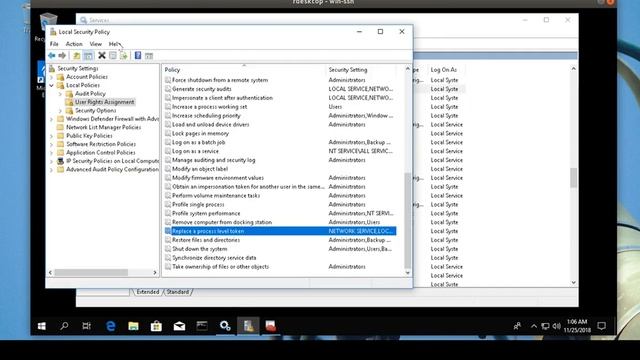Screen dimensions: 640x360
Task: Open the Mail app from the taskbar
Action: tap(179, 326)
